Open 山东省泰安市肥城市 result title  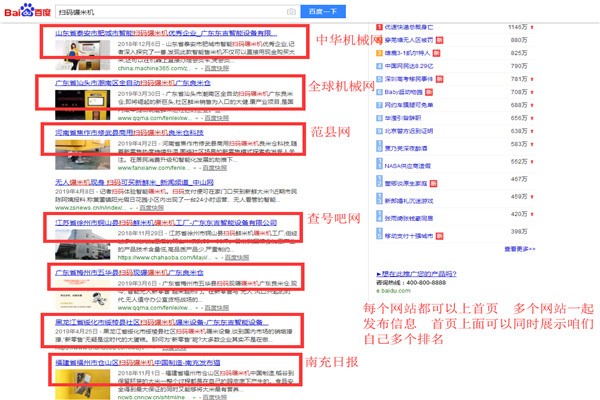[x=166, y=33]
